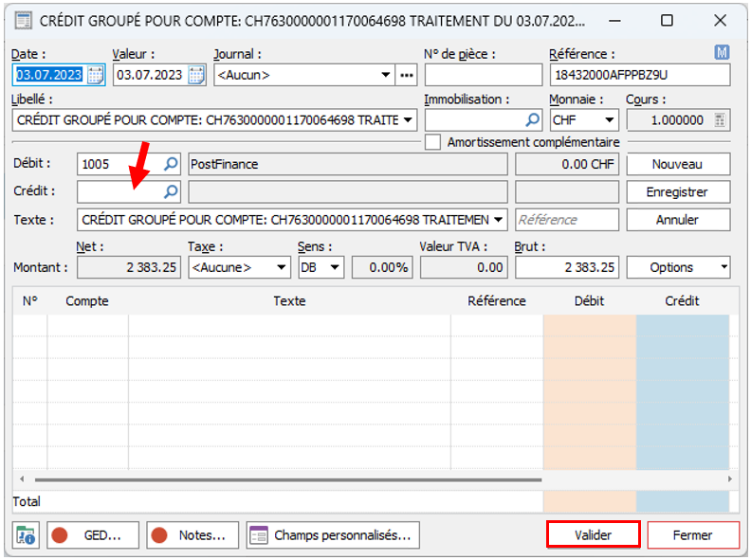Open the Date field calendar picker
This screenshot has height=560, width=751.
coord(96,75)
